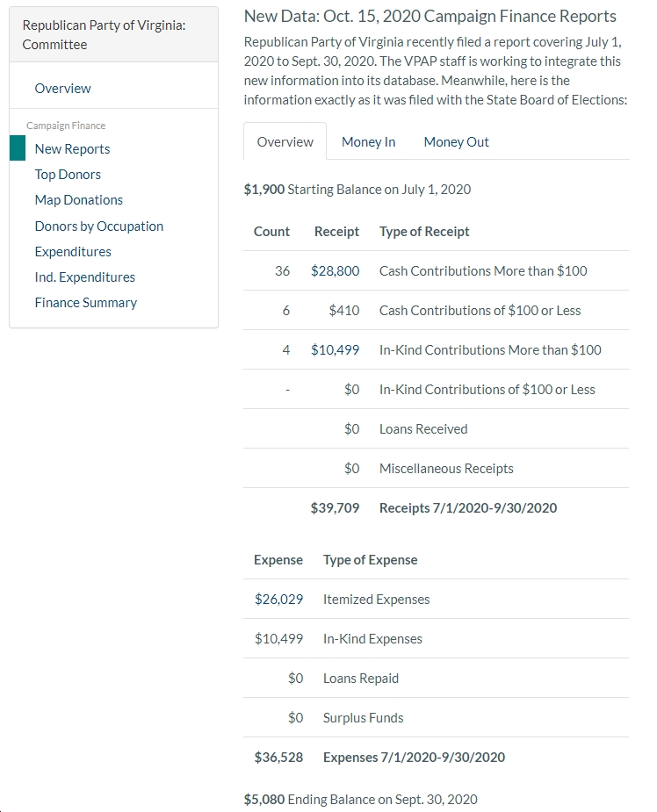
Task: Click the New Data Oct. 15, 2020 heading
Action: click(430, 16)
